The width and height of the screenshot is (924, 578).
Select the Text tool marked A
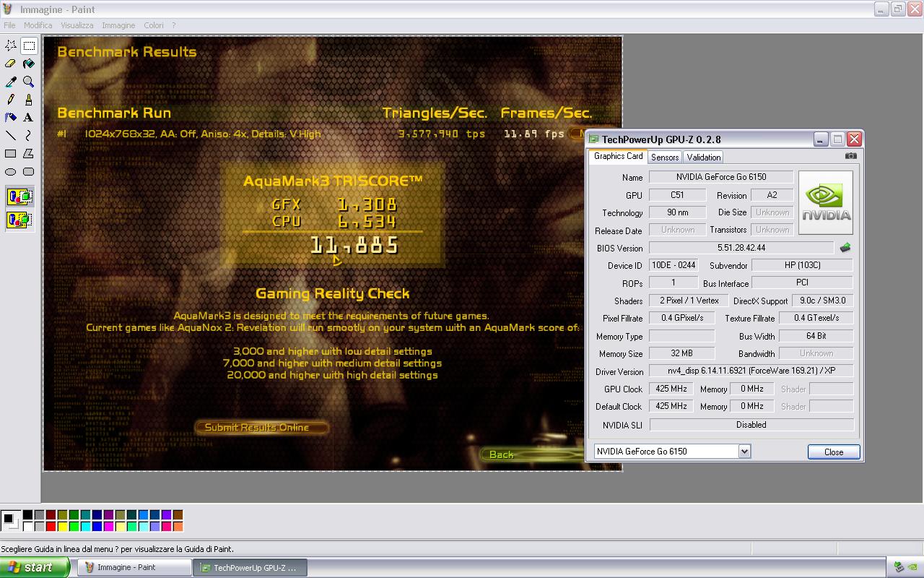click(x=29, y=117)
